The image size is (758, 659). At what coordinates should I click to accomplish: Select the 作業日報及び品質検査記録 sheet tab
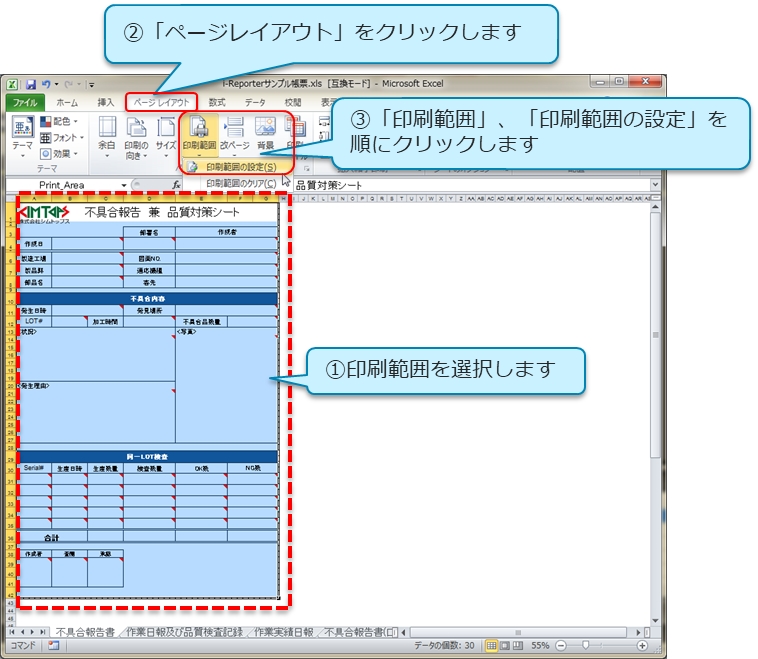(x=185, y=632)
